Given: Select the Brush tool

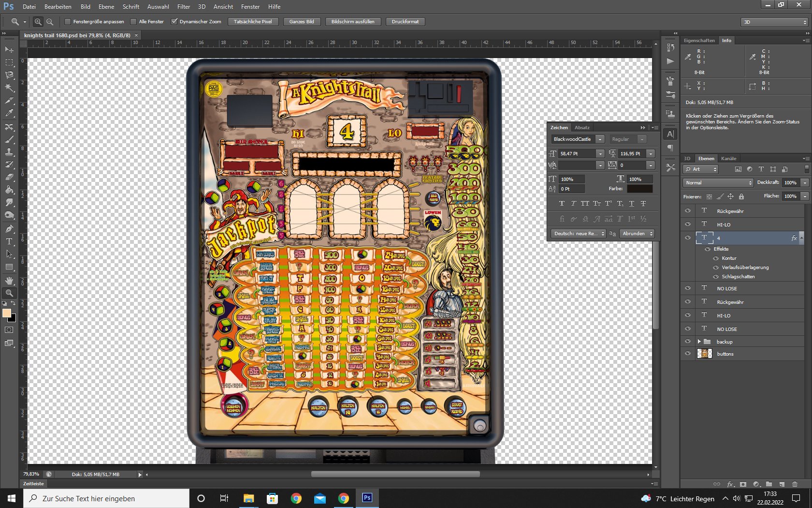Looking at the screenshot, I should (9, 140).
